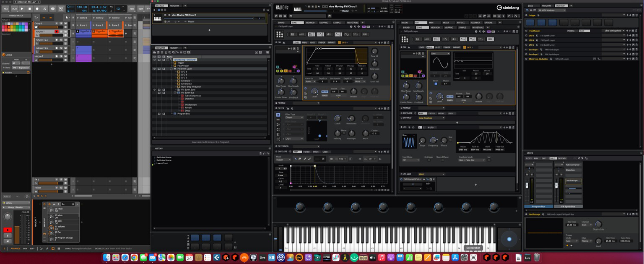Select the Sine waveform LFO display
Image resolution: width=644 pixels, height=264 pixels.
coord(408,142)
